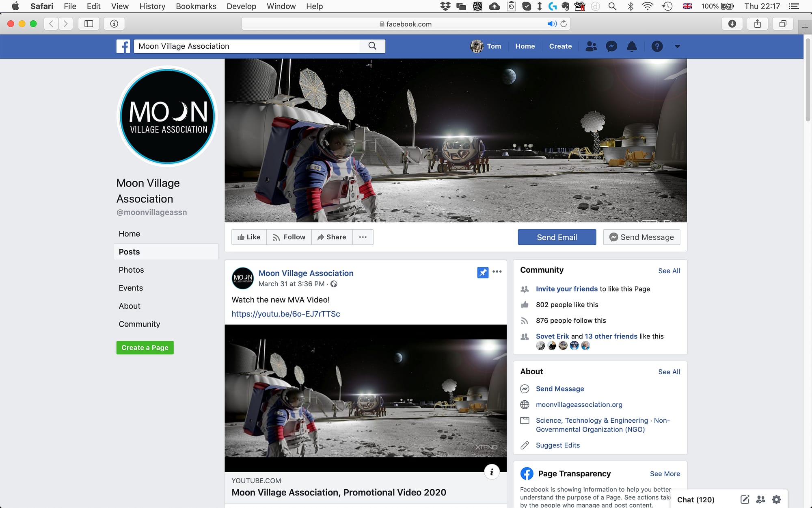Mute tab audio speaker icon
Viewport: 812px width, 508px height.
tap(552, 24)
